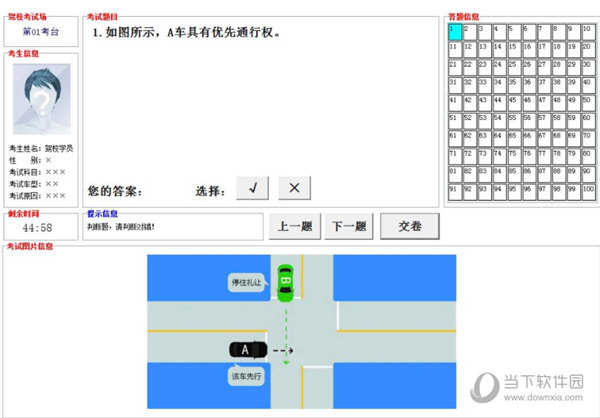Select highlighted question 1 cell in answer grid
The width and height of the screenshot is (600, 418).
[455, 32]
